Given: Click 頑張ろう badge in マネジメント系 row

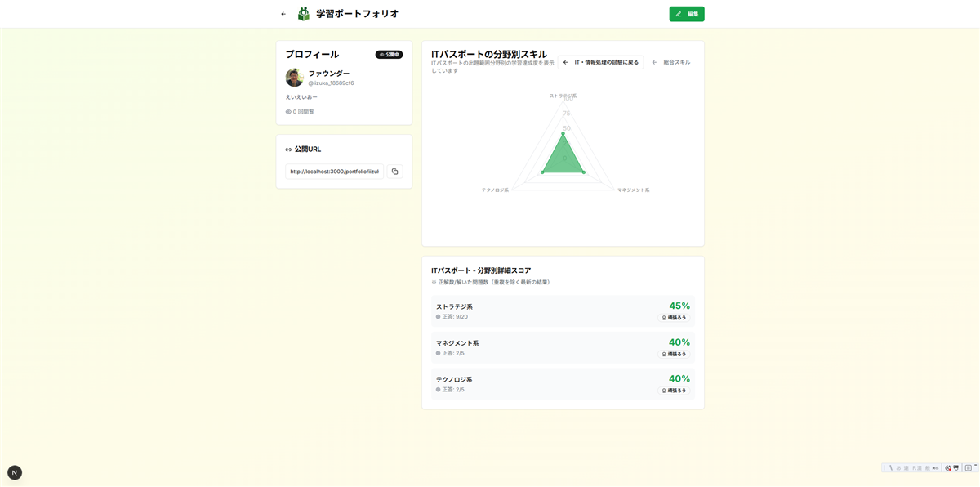Looking at the screenshot, I should tap(674, 355).
